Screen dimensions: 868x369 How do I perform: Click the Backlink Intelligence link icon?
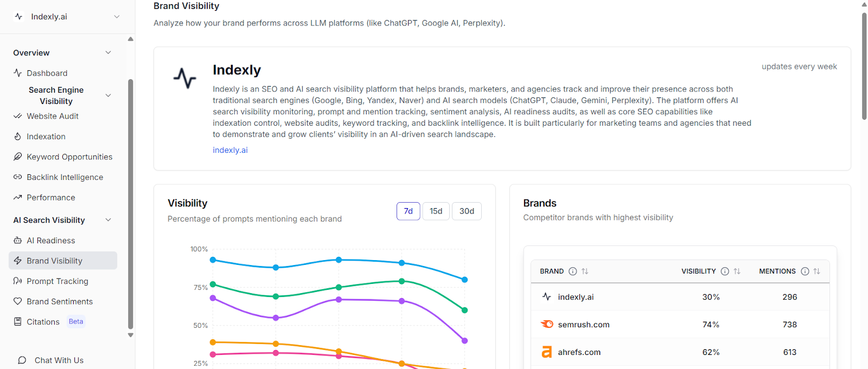coord(17,177)
